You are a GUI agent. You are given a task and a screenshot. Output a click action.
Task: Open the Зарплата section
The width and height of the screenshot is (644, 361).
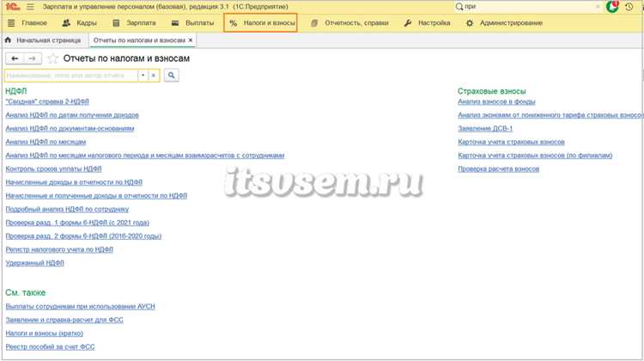134,23
